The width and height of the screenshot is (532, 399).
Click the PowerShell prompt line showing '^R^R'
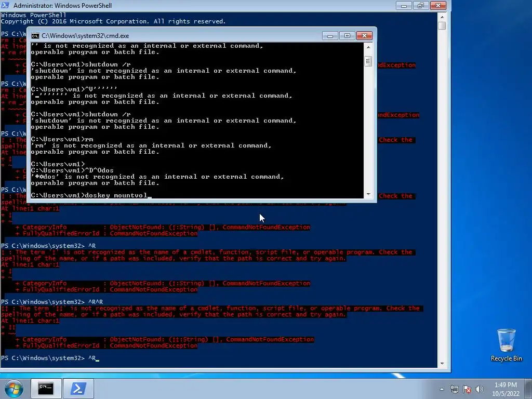tap(52, 302)
